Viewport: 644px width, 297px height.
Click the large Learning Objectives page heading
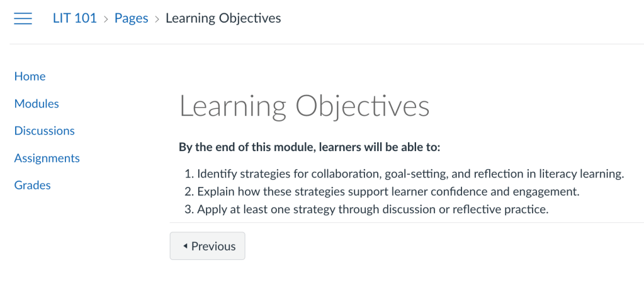point(304,106)
